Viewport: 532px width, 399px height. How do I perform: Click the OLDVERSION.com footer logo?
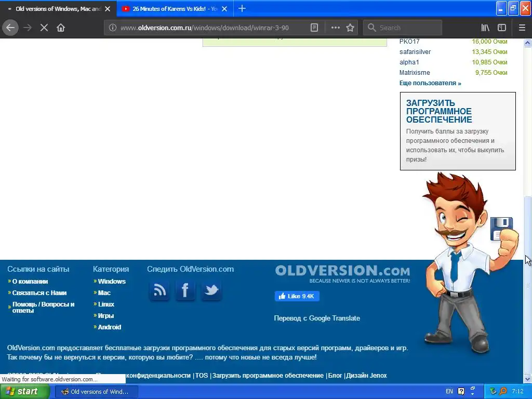pos(342,274)
